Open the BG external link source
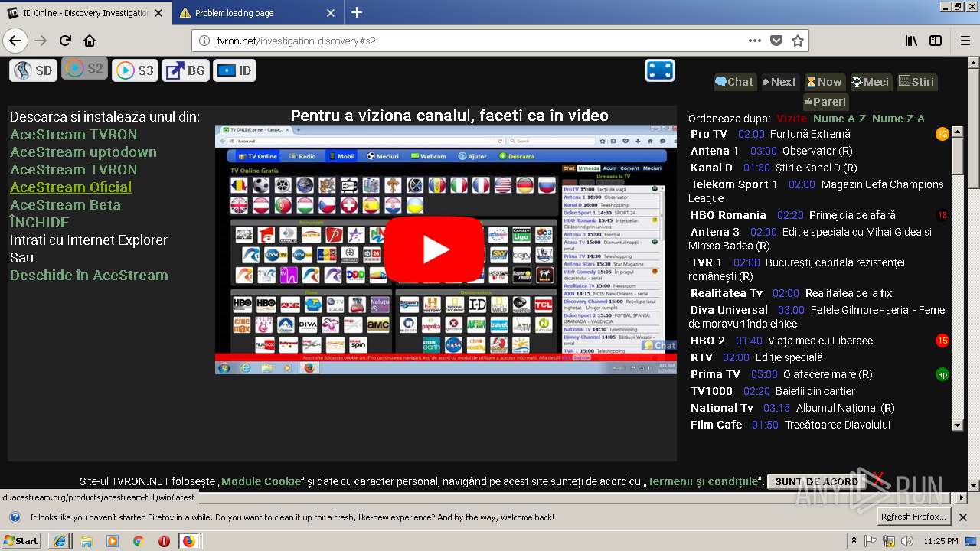The width and height of the screenshot is (980, 551). click(185, 70)
